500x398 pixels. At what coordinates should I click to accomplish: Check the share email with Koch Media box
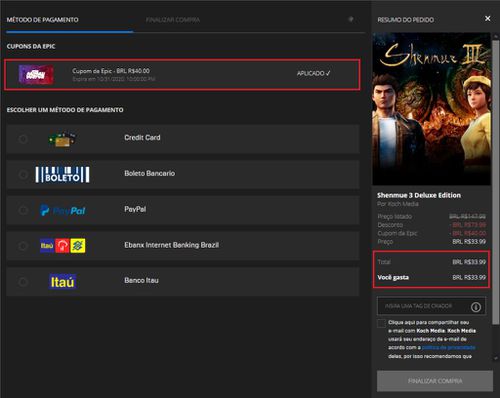[x=381, y=323]
